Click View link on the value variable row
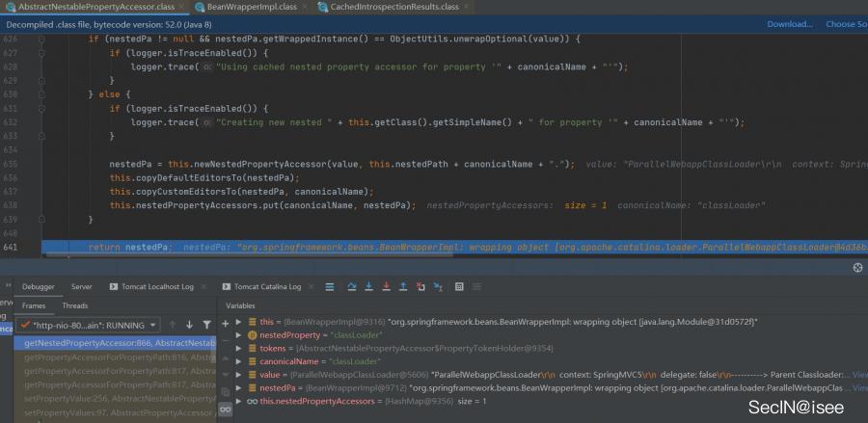The height and width of the screenshot is (423, 868). [859, 375]
